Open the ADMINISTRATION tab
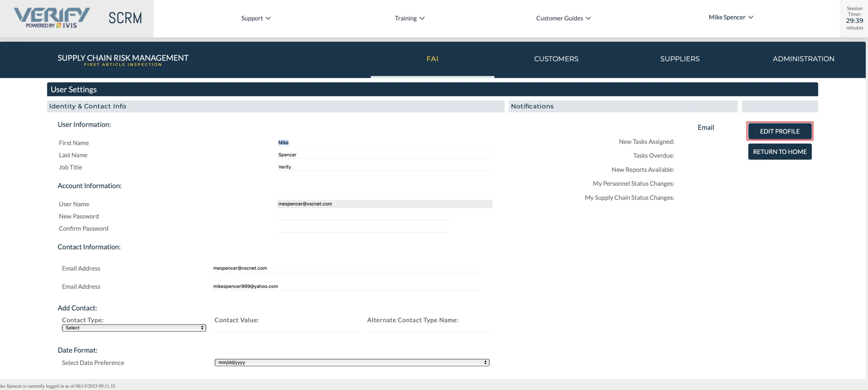Viewport: 868px width, 390px height. 804,59
